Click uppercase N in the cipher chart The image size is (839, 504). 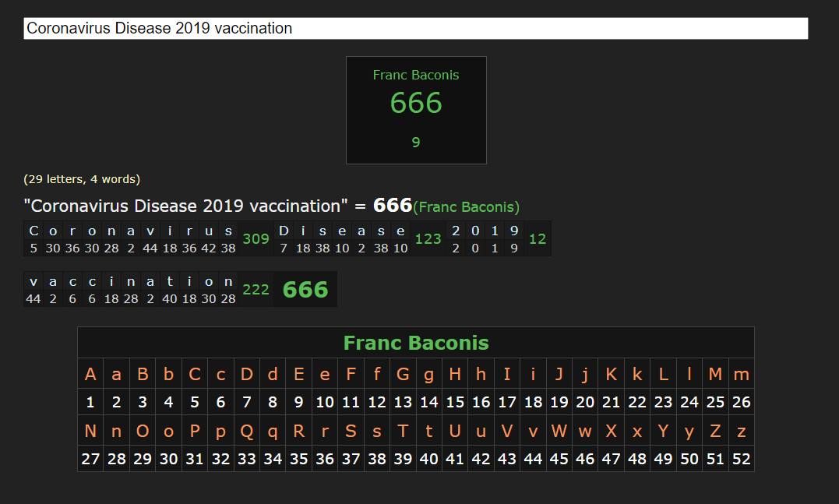90,431
